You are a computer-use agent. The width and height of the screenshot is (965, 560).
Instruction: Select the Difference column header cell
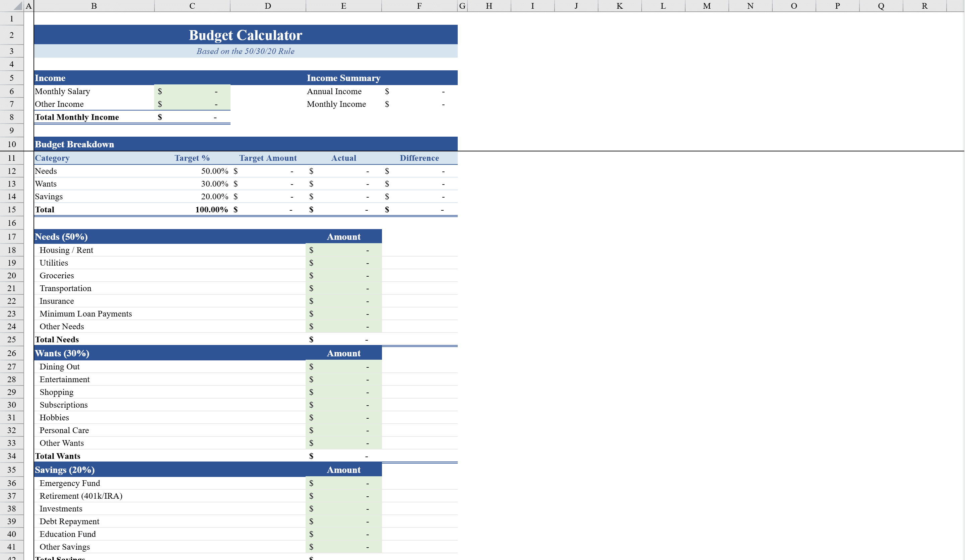419,158
